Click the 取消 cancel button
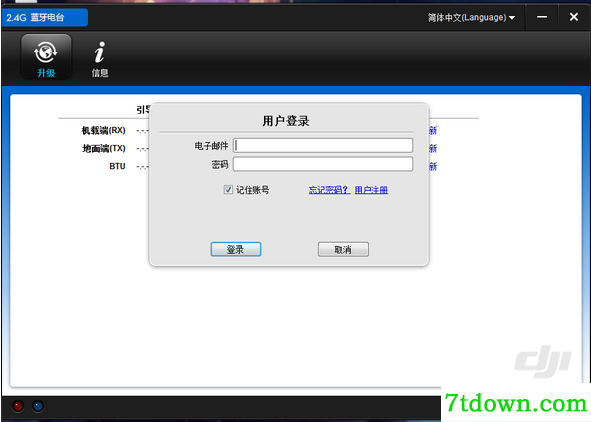Viewport: 591px width, 422px height. coord(343,249)
